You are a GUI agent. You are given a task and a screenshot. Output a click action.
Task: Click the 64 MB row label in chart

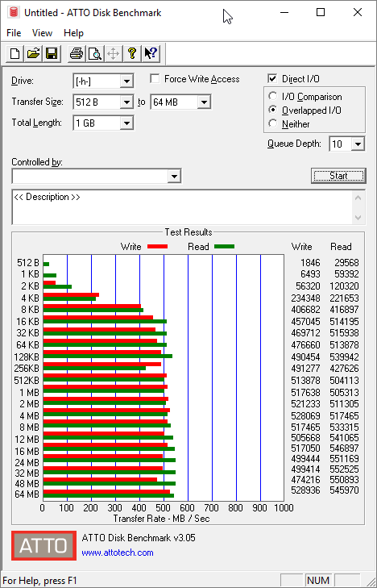27,494
